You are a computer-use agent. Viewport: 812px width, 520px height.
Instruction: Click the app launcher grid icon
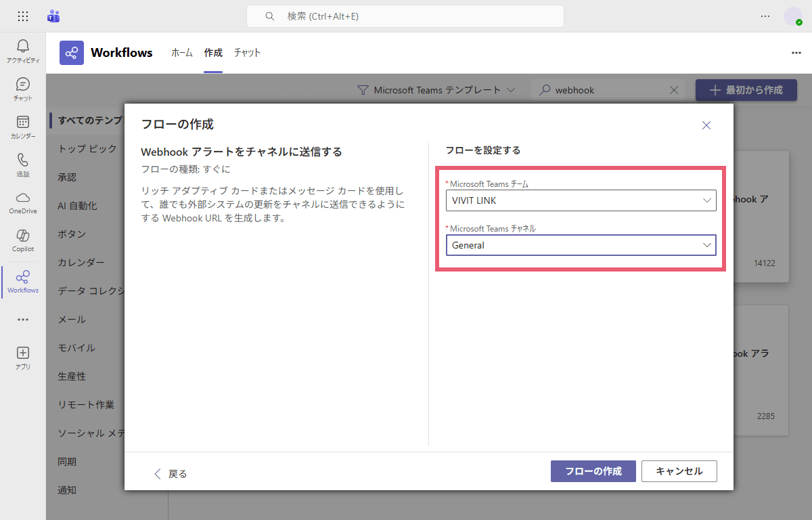click(x=23, y=16)
